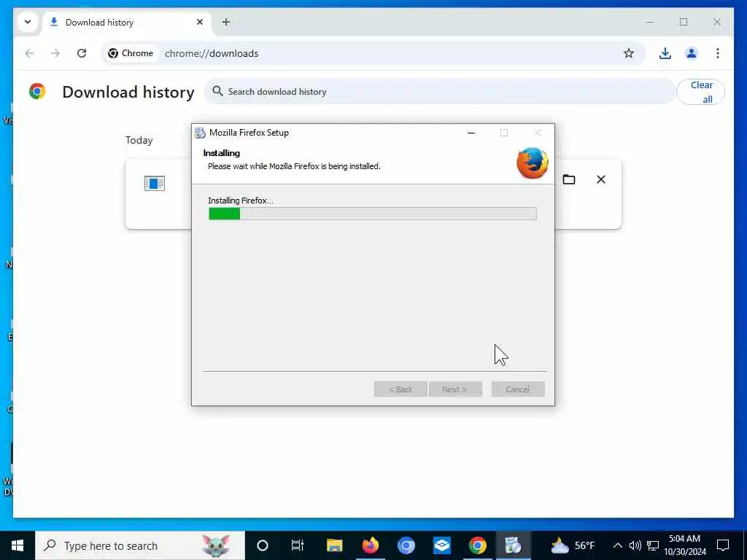Open Chrome's three-dot menu
This screenshot has width=747, height=560.
(718, 53)
